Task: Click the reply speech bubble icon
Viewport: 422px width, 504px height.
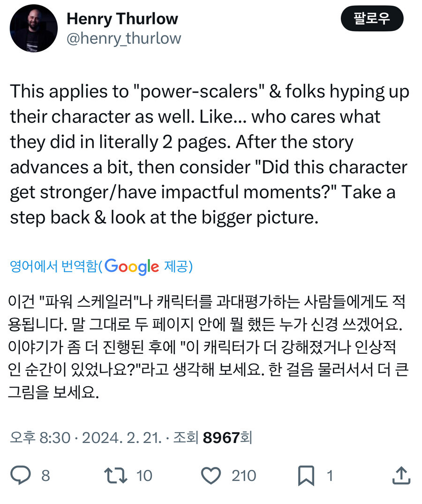Action: (20, 475)
